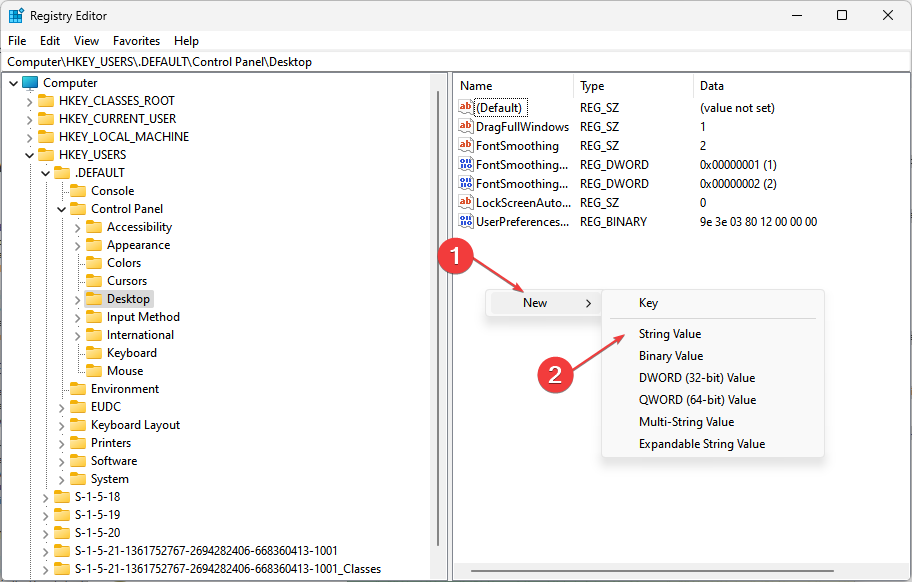Viewport: 912px width, 582px height.
Task: Expand the Keyboard Layout node
Action: click(x=61, y=426)
